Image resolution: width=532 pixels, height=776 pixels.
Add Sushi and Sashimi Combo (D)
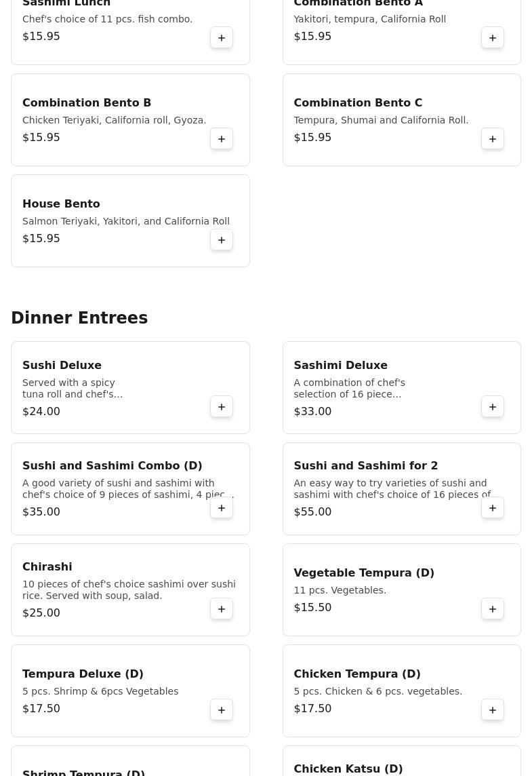pos(222,507)
